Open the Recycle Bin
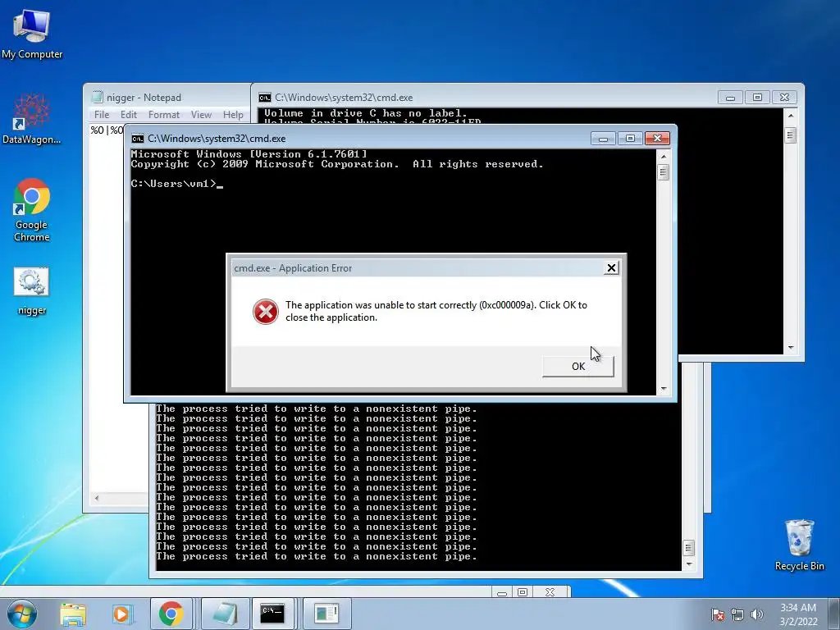The height and width of the screenshot is (630, 840). click(799, 545)
